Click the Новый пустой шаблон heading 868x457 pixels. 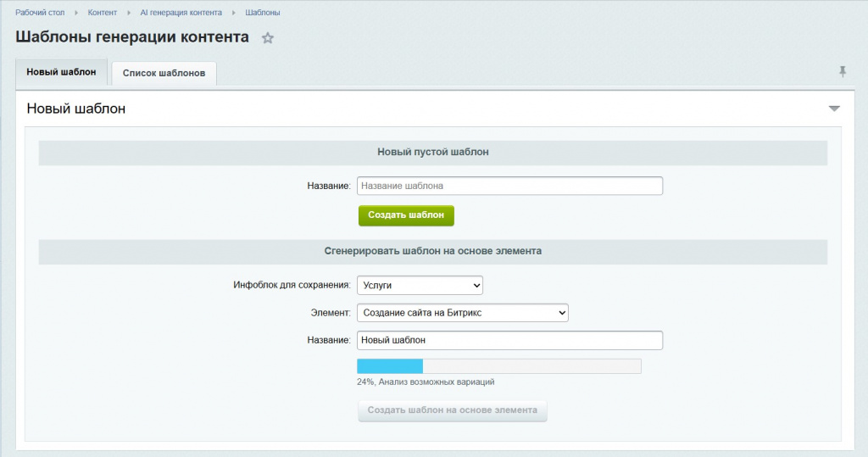[433, 152]
